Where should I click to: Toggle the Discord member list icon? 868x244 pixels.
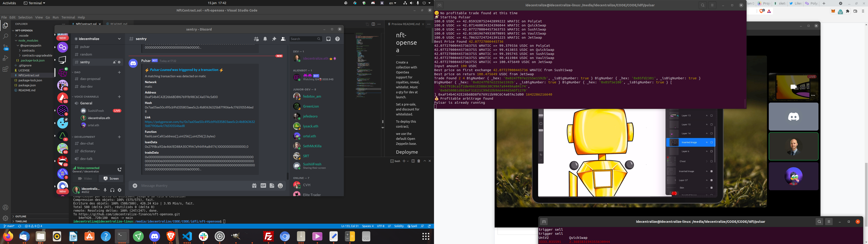point(283,39)
